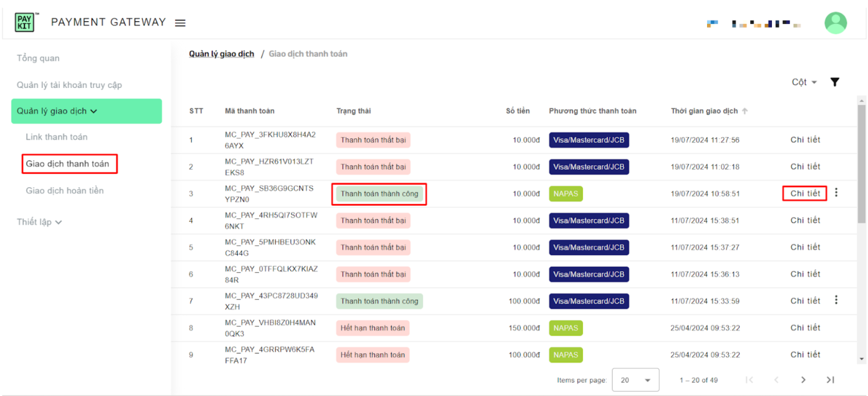Open three-dot menu for row 7

coord(836,300)
